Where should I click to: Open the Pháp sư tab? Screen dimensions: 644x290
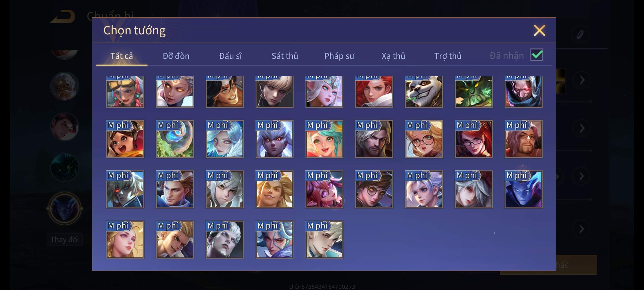tap(339, 56)
